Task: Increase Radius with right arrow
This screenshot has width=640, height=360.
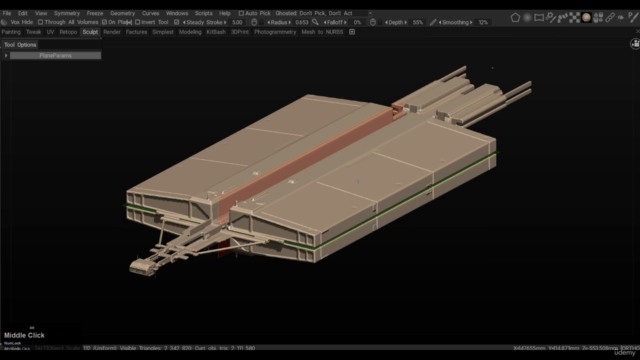Action: (x=290, y=22)
